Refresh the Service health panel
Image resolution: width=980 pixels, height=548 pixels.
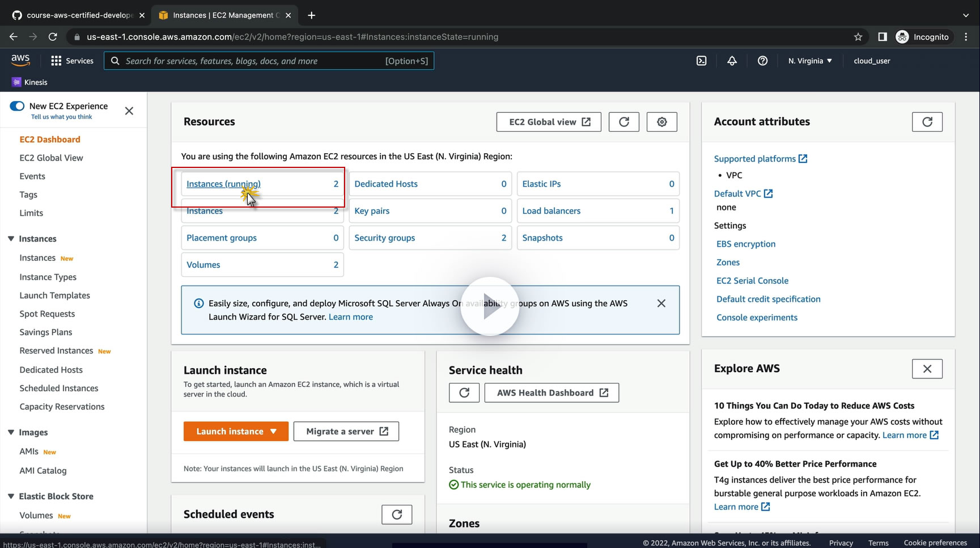click(x=464, y=393)
